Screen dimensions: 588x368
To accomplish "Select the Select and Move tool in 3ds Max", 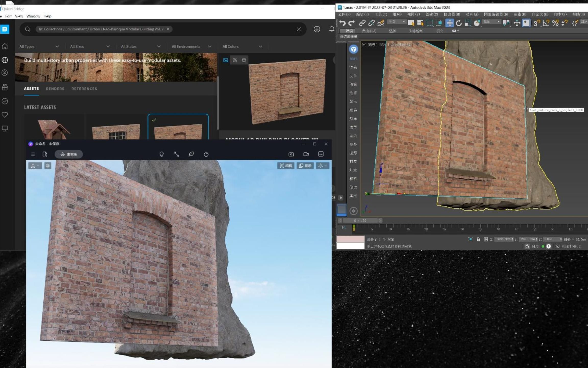I will pyautogui.click(x=450, y=23).
